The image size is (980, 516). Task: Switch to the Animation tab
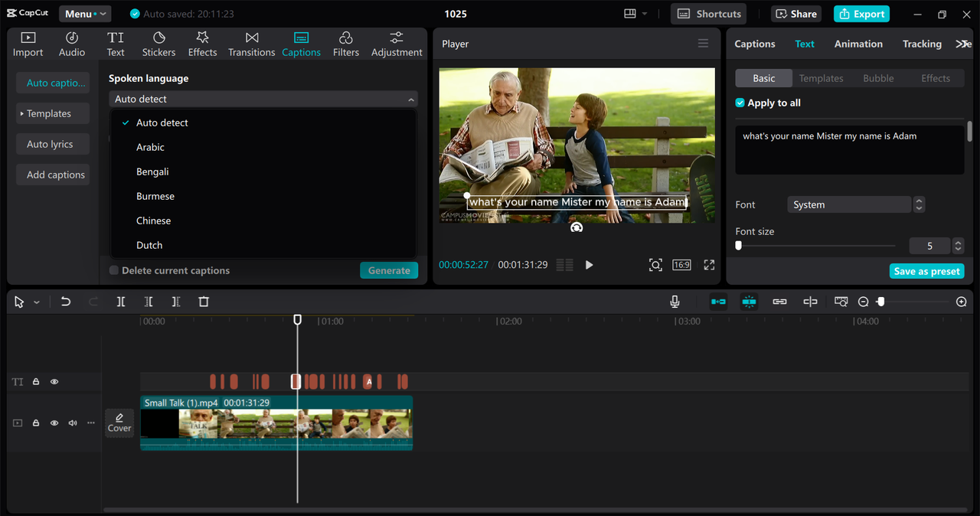click(858, 44)
